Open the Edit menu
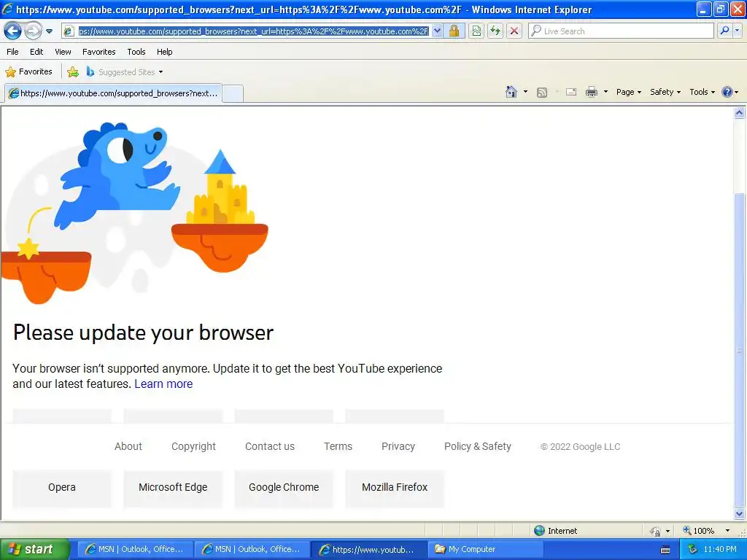Image resolution: width=747 pixels, height=560 pixels. tap(36, 52)
